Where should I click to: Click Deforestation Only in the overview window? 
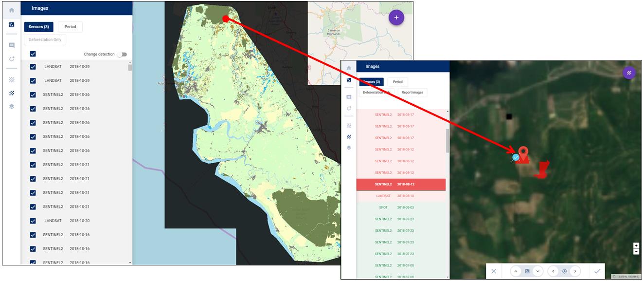pyautogui.click(x=45, y=40)
